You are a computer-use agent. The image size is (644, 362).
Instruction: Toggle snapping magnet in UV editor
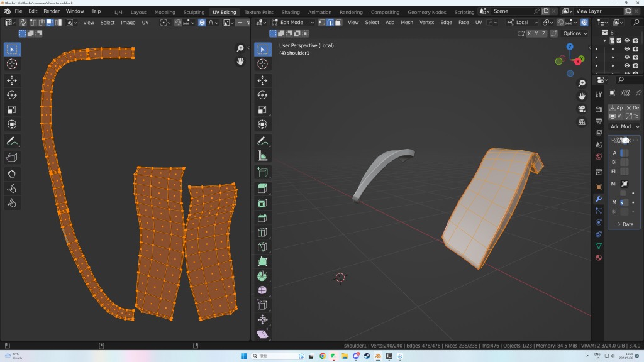point(178,23)
